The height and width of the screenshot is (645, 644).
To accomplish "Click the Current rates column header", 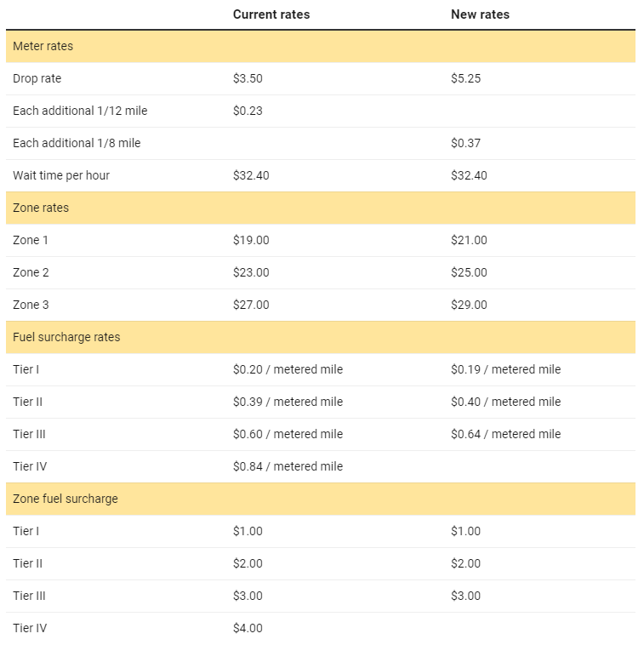I will point(271,14).
